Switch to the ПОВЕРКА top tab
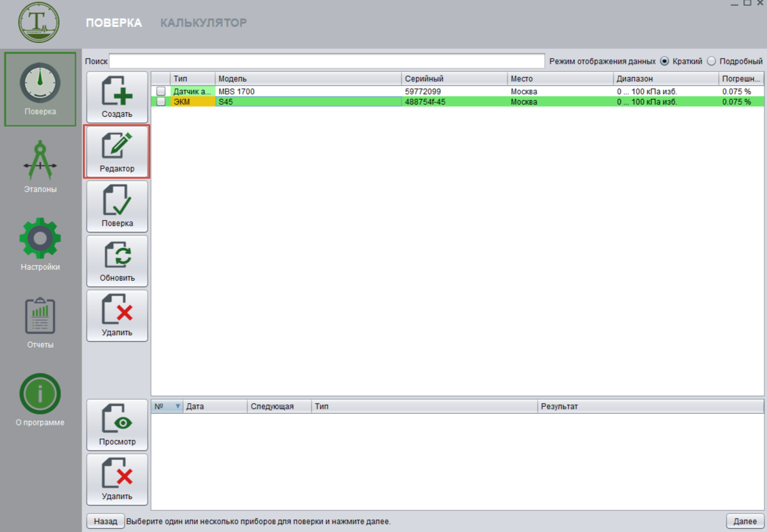Screen dimensions: 767x532 point(114,23)
